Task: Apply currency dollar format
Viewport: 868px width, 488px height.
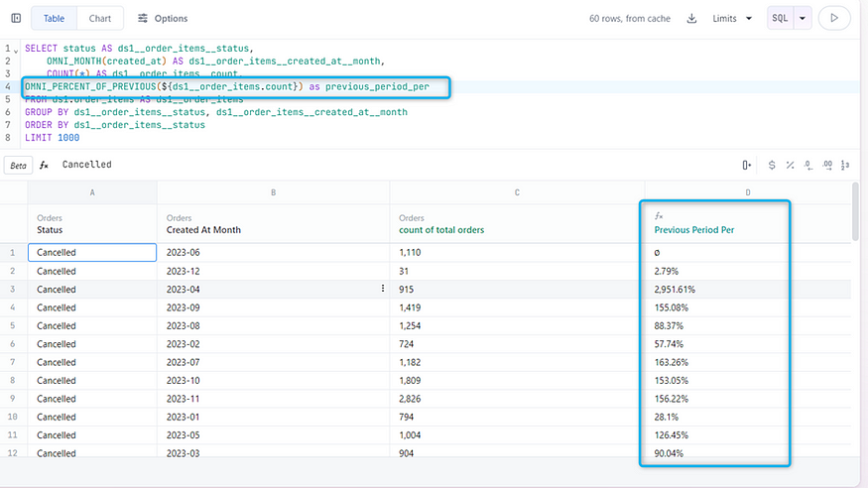Action: tap(771, 165)
